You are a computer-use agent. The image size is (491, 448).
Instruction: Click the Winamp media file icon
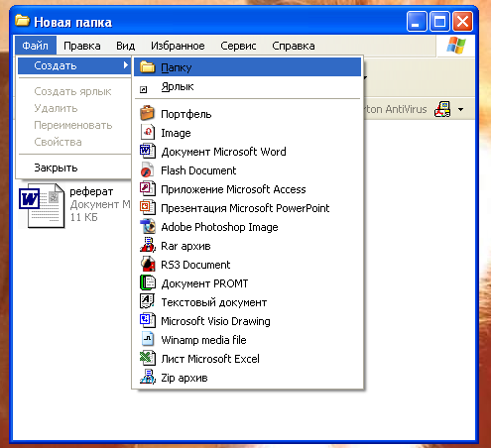[147, 339]
